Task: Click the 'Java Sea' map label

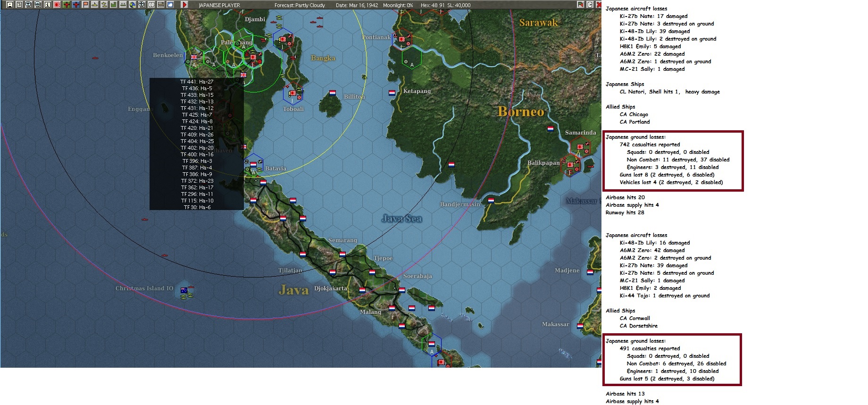Action: [x=402, y=219]
